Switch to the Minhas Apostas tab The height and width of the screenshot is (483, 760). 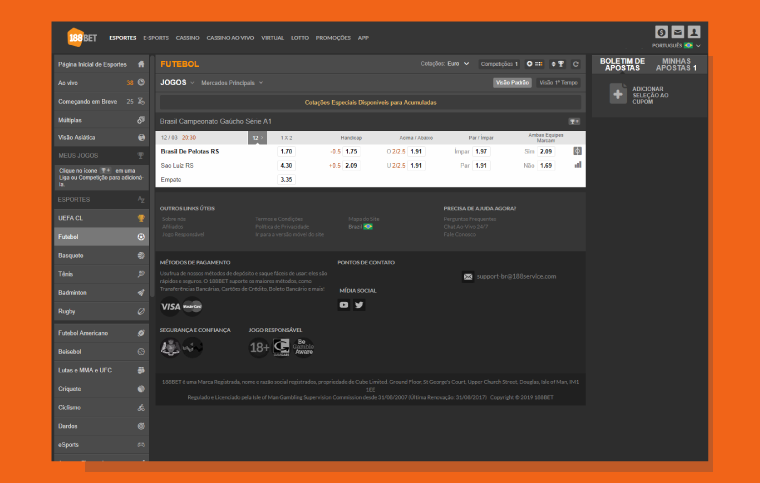[677, 64]
